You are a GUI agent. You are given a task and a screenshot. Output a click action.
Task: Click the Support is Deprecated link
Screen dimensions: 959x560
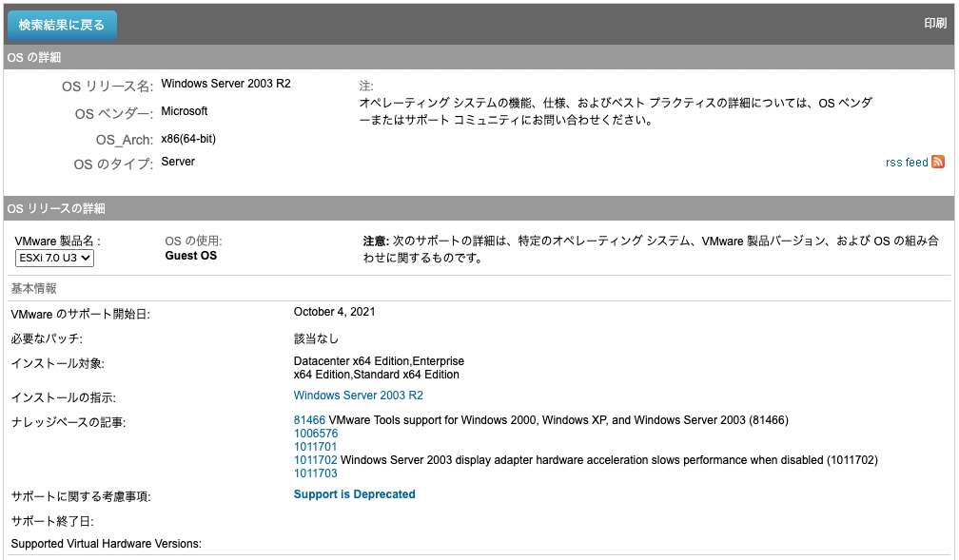click(354, 494)
